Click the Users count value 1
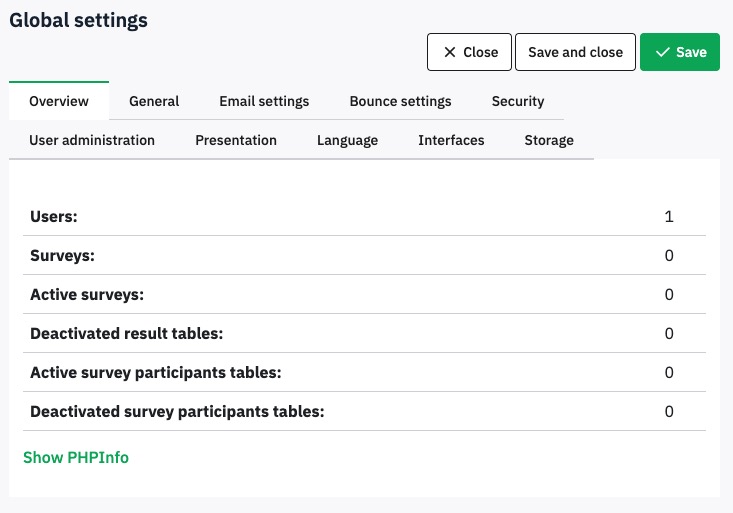733x513 pixels. pos(669,217)
